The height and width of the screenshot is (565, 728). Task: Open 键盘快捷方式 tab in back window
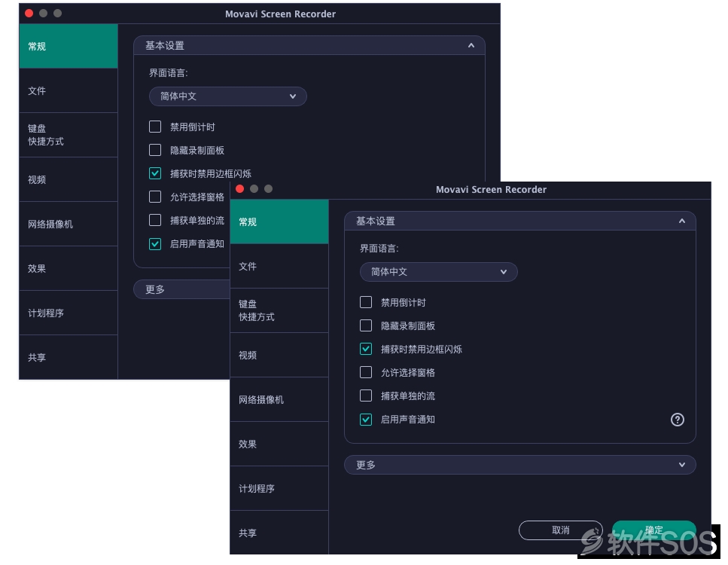click(69, 135)
